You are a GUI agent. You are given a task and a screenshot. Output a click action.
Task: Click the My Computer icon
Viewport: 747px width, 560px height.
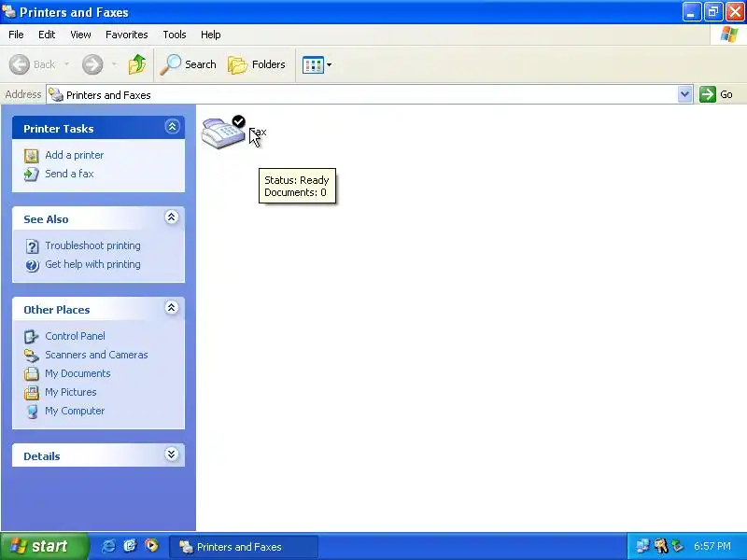[32, 411]
